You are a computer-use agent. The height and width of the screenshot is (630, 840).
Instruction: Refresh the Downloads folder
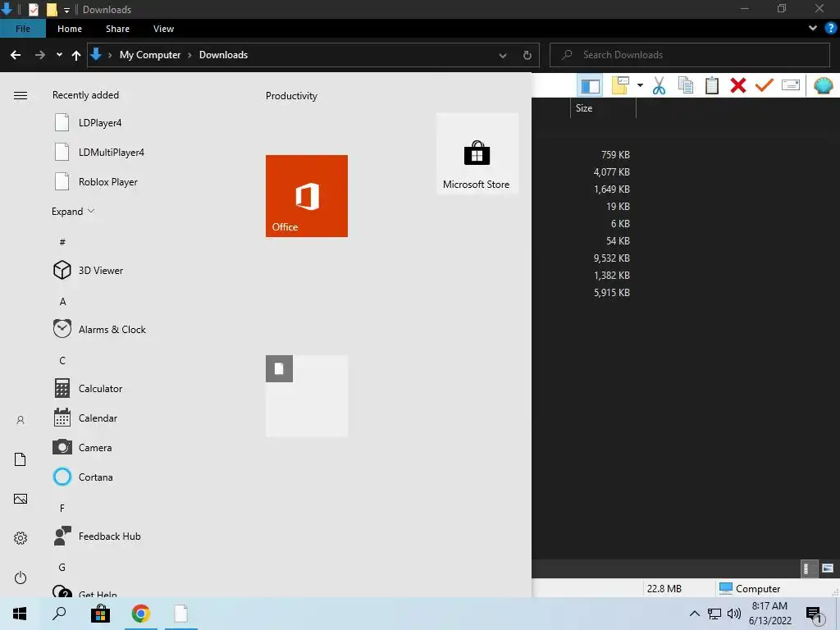527,55
